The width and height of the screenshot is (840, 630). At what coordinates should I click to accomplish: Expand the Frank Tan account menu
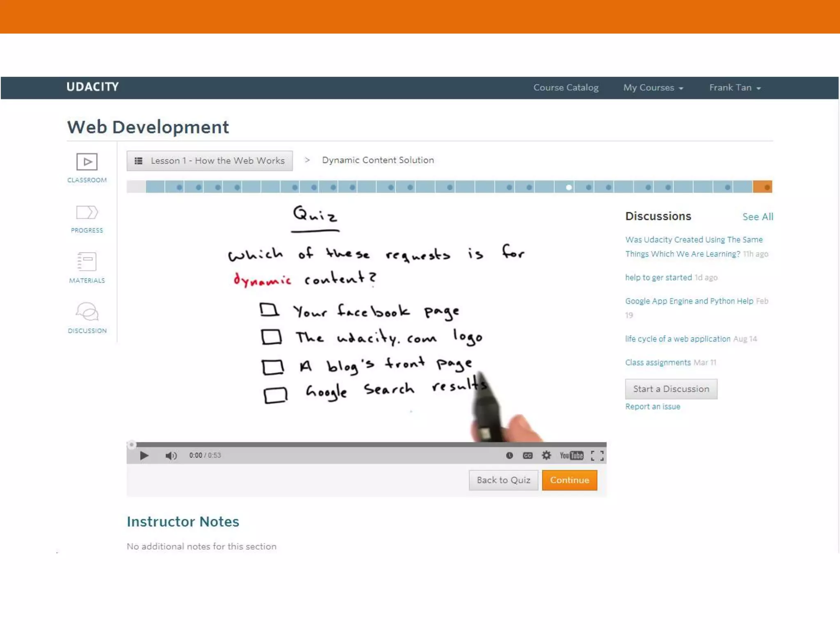735,88
